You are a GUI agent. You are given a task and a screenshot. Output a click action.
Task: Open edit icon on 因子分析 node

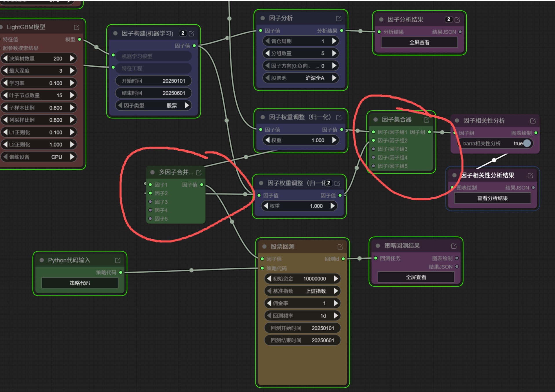pyautogui.click(x=338, y=19)
